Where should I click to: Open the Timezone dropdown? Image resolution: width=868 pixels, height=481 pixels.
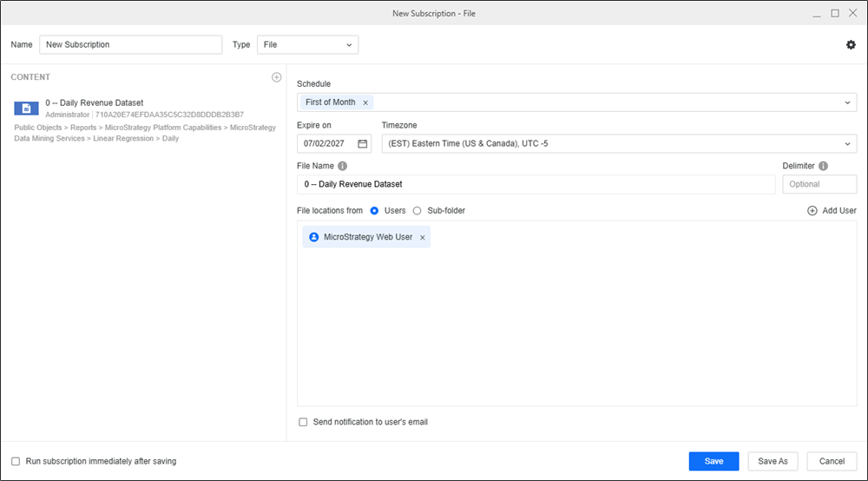click(619, 144)
